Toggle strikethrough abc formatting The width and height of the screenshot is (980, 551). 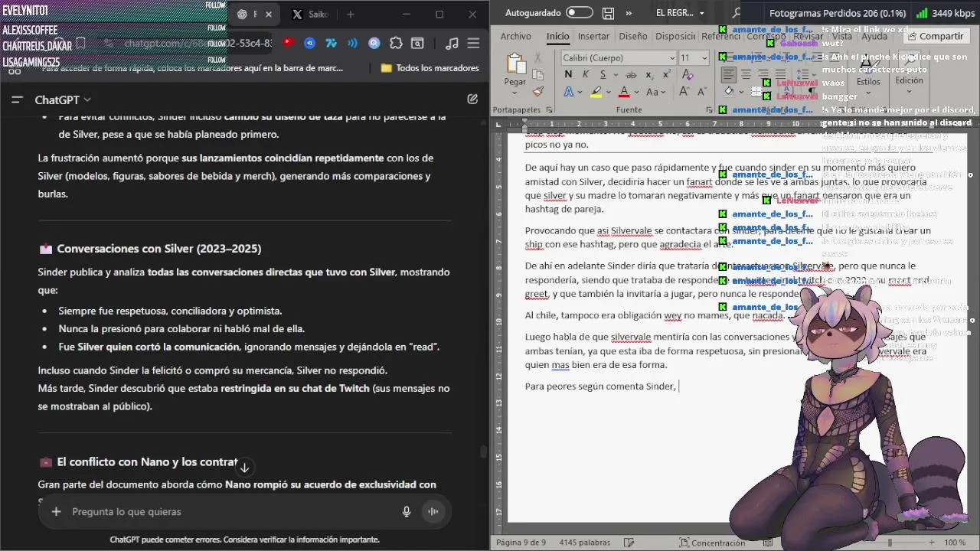point(632,74)
